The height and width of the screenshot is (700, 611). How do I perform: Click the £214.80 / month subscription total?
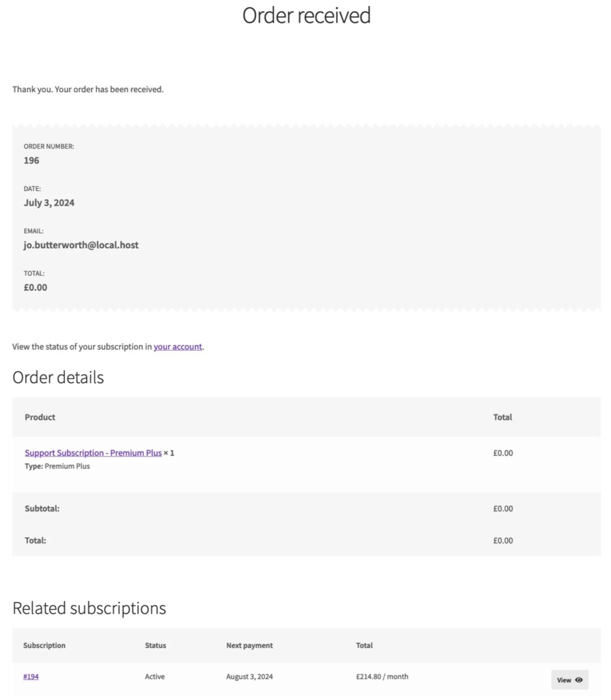pyautogui.click(x=382, y=676)
